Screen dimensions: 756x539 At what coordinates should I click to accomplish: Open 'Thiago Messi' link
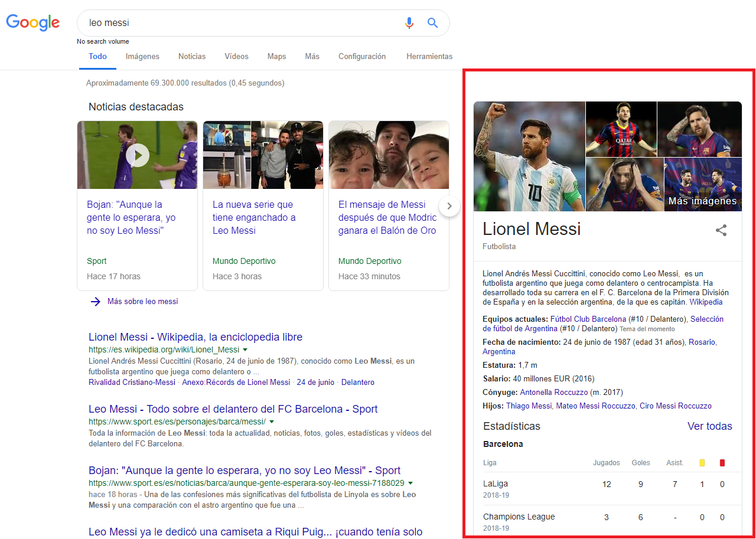(x=530, y=406)
